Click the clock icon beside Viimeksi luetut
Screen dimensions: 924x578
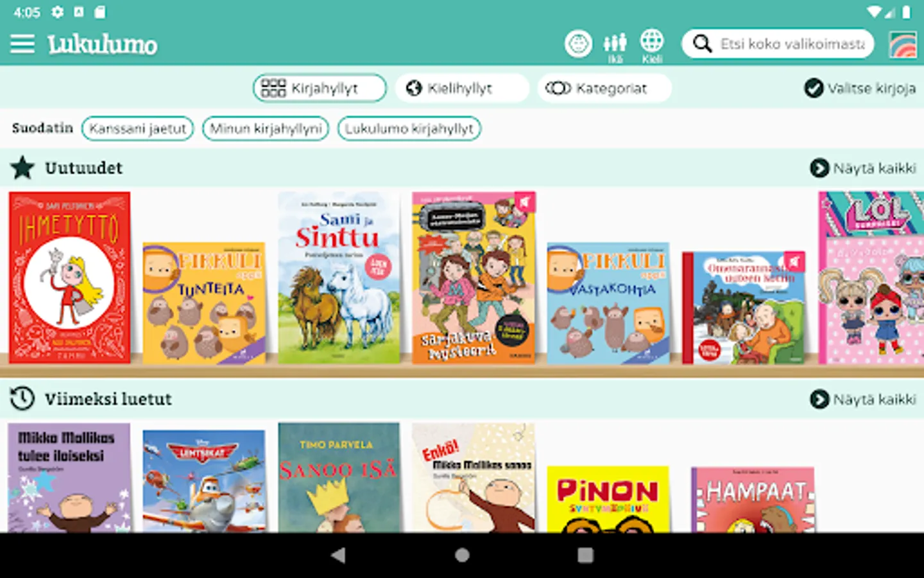(x=22, y=399)
